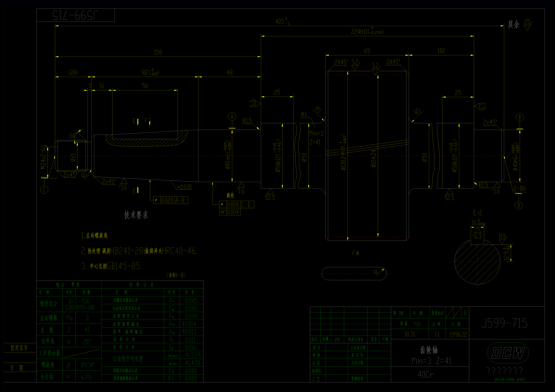Click the accuracy grade "8-7-7GK"
The height and width of the screenshot is (392, 555).
pyautogui.click(x=79, y=301)
